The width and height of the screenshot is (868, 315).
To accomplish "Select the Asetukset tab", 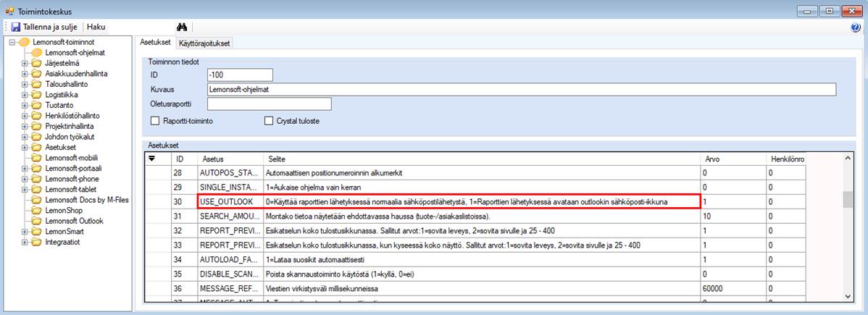I will 156,42.
